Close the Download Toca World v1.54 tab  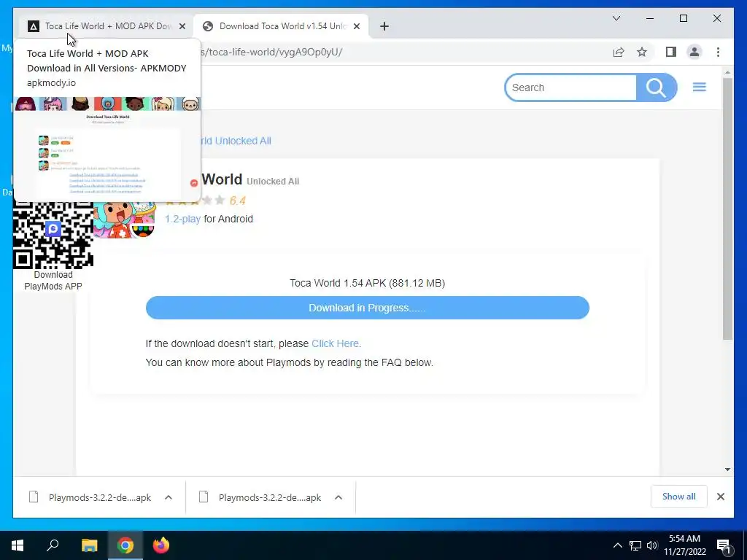tap(356, 26)
